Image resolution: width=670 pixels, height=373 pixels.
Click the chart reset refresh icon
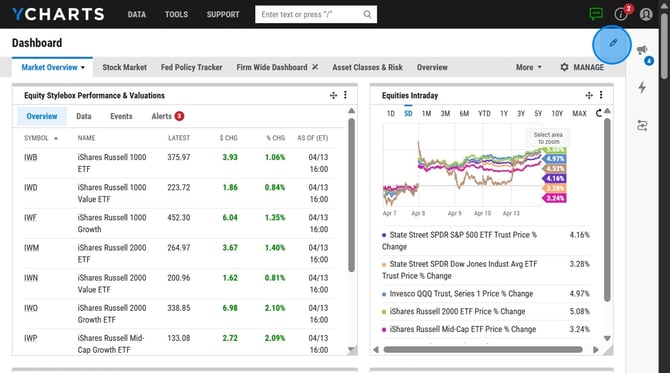pos(598,113)
